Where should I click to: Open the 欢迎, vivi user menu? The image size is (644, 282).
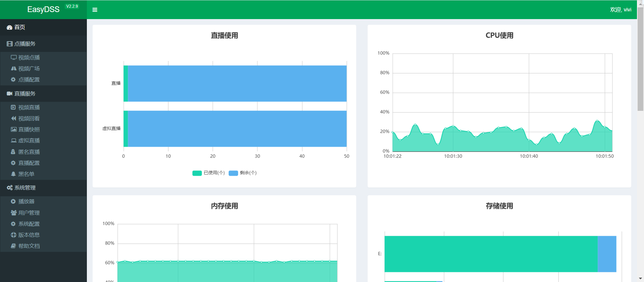point(621,10)
